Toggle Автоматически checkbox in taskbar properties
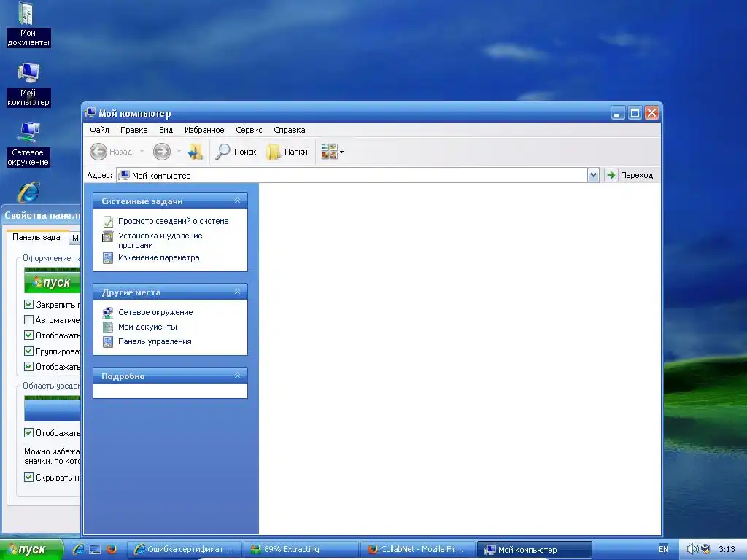The width and height of the screenshot is (747, 560). [x=28, y=319]
